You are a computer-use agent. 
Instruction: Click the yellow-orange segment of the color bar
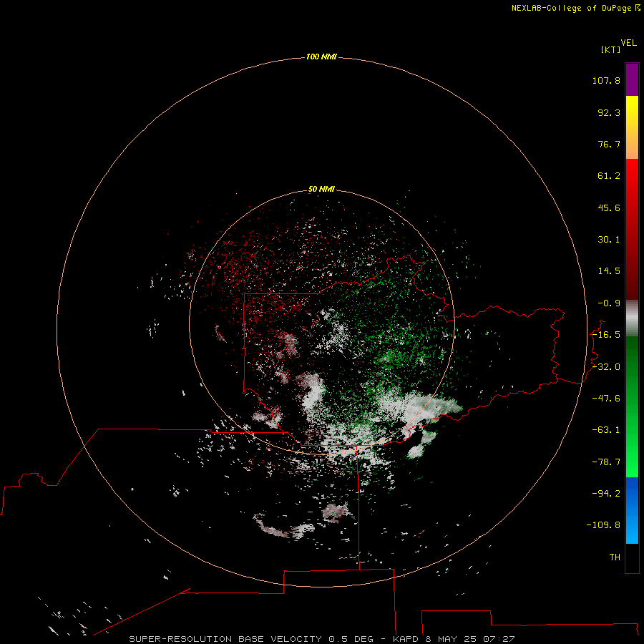pyautogui.click(x=632, y=127)
